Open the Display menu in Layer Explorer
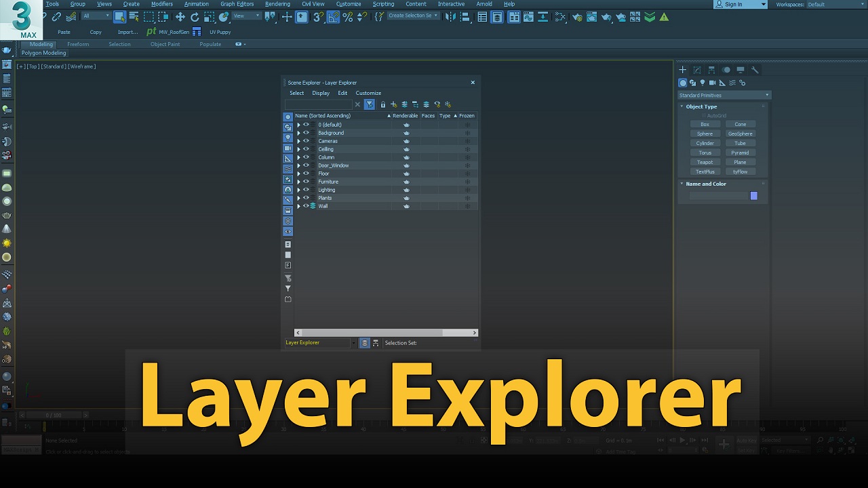The width and height of the screenshot is (868, 488). click(321, 94)
